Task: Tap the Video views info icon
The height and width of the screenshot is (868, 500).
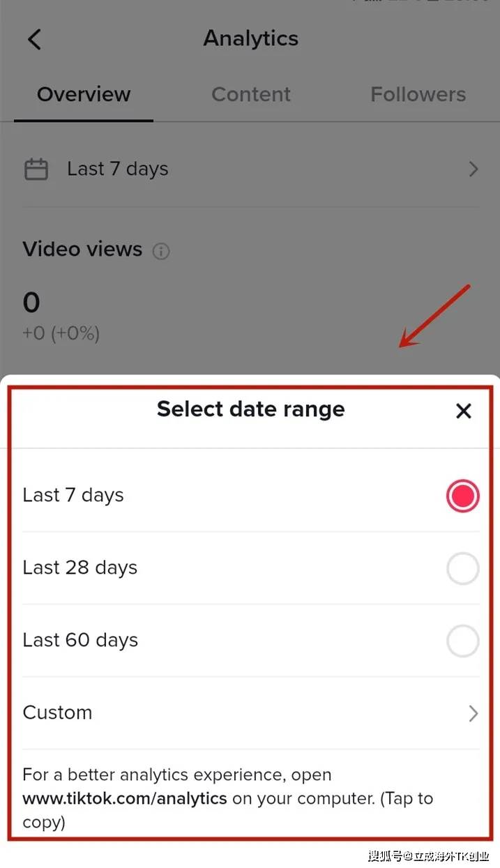Action: pyautogui.click(x=161, y=251)
